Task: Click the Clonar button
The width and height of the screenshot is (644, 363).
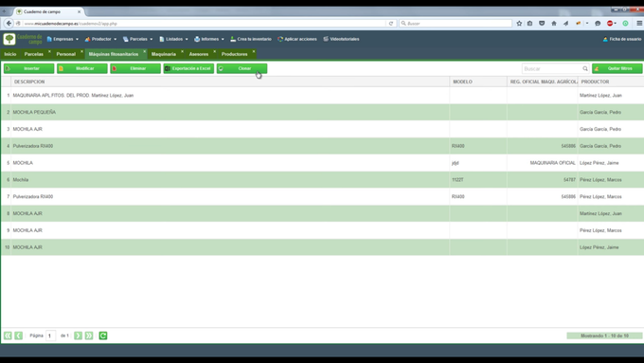Action: tap(241, 68)
